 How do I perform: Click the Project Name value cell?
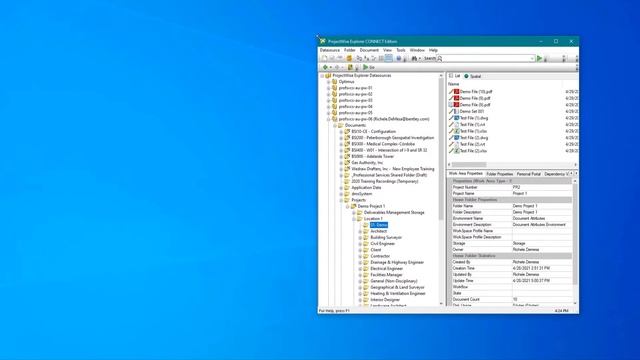coord(542,193)
